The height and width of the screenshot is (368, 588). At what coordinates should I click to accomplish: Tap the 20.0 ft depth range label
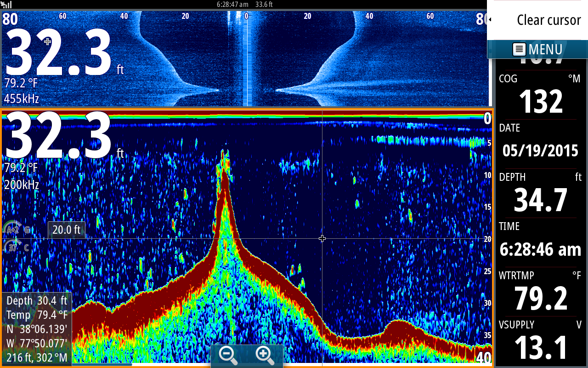pos(66,229)
